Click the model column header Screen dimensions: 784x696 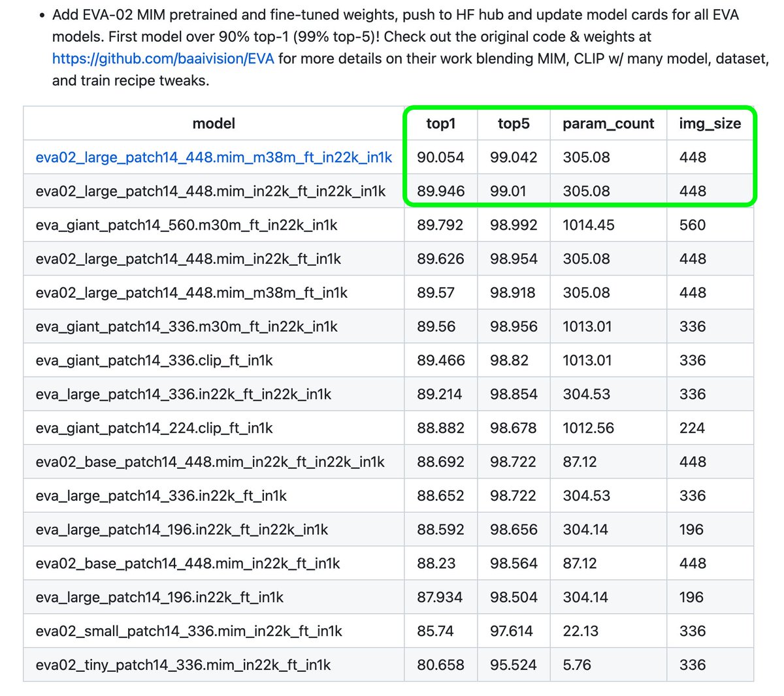coord(213,123)
